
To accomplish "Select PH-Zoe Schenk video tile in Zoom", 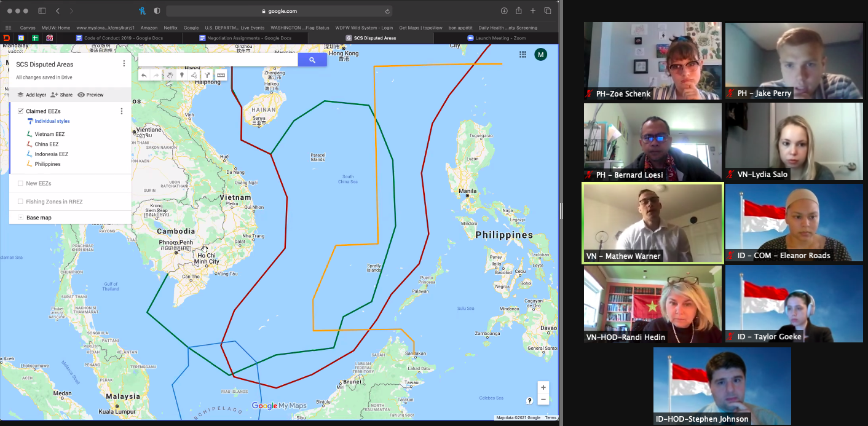I will click(653, 61).
